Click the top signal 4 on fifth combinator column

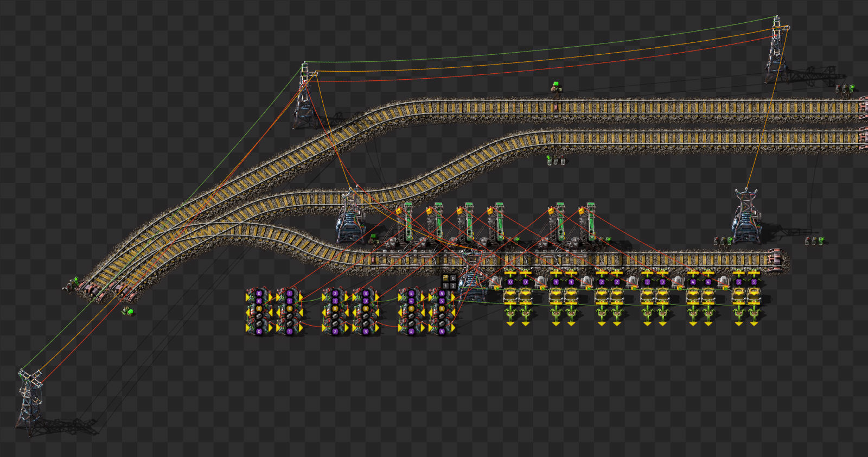(411, 294)
